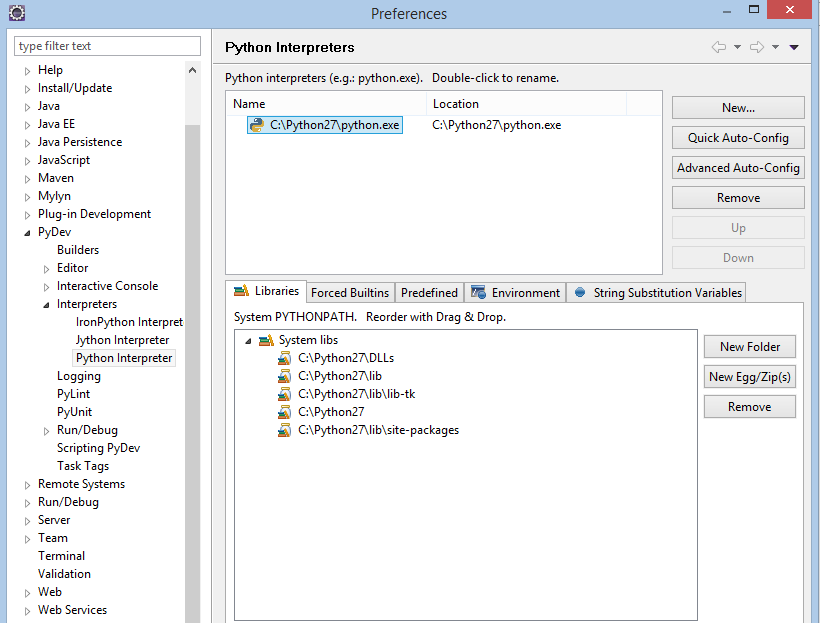Click the icon beside C:\Python27\lib\site-packages

coord(285,430)
